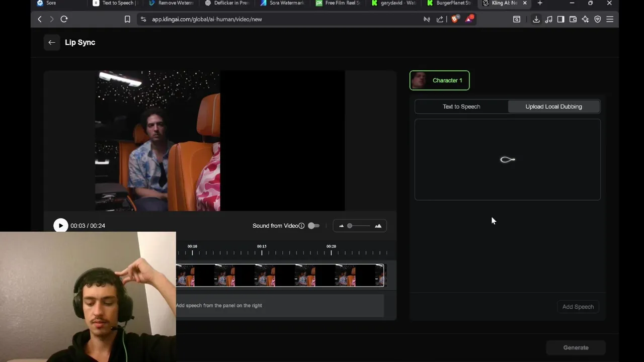Go back with the Lip Sync arrow

coord(52,42)
